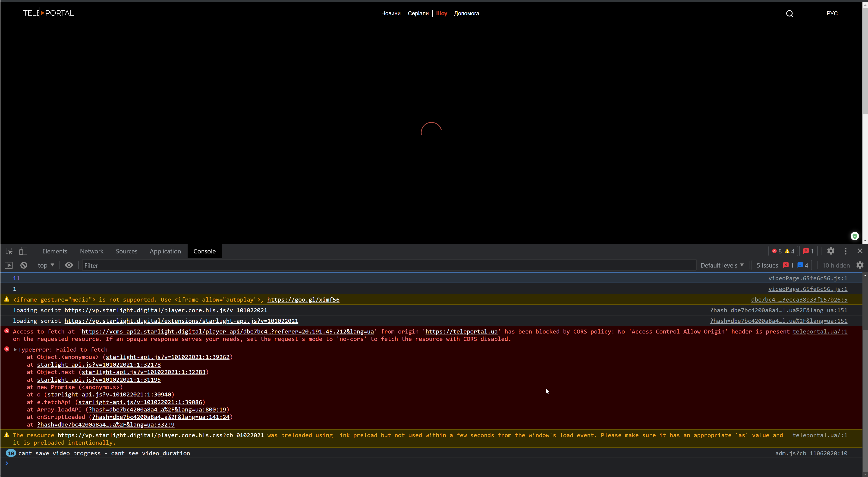Toggle visibility of the 8 errors filter
Viewport: 868px width, 477px height.
(776, 251)
